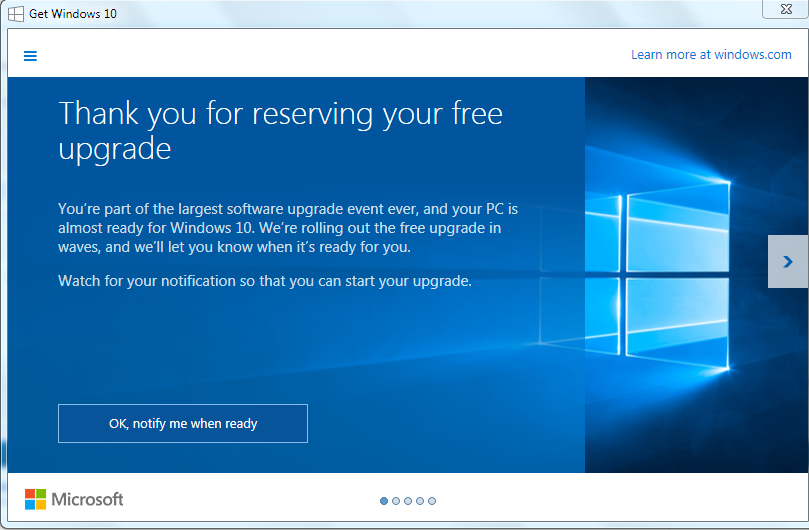Select the third page indicator dot
This screenshot has width=809, height=530.
click(408, 501)
